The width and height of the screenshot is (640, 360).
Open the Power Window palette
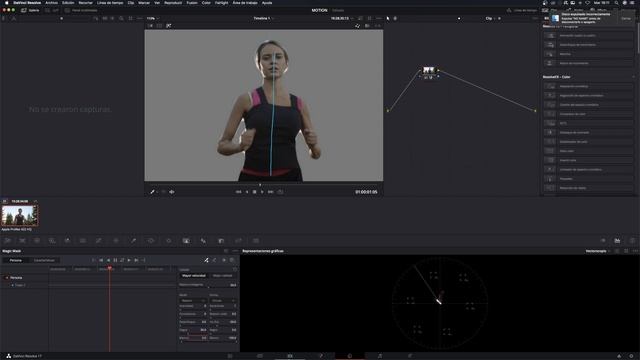point(151,241)
